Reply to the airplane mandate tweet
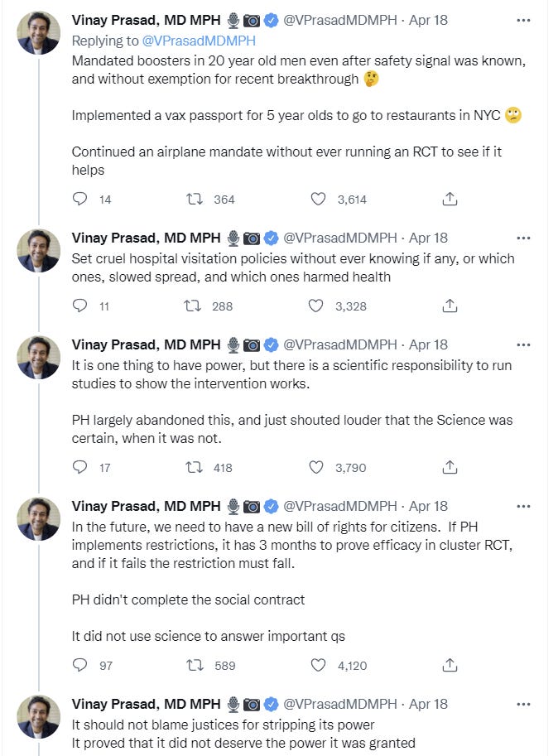Viewport: 558px width, 756px height. click(80, 199)
